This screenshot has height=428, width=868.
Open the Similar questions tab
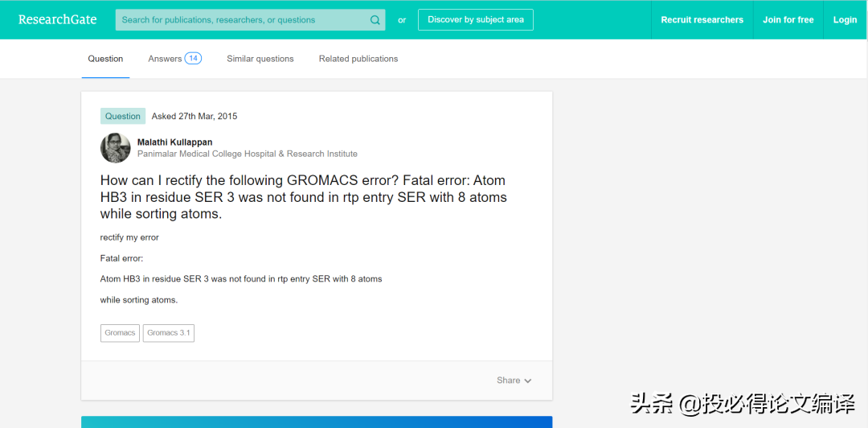[x=260, y=59]
